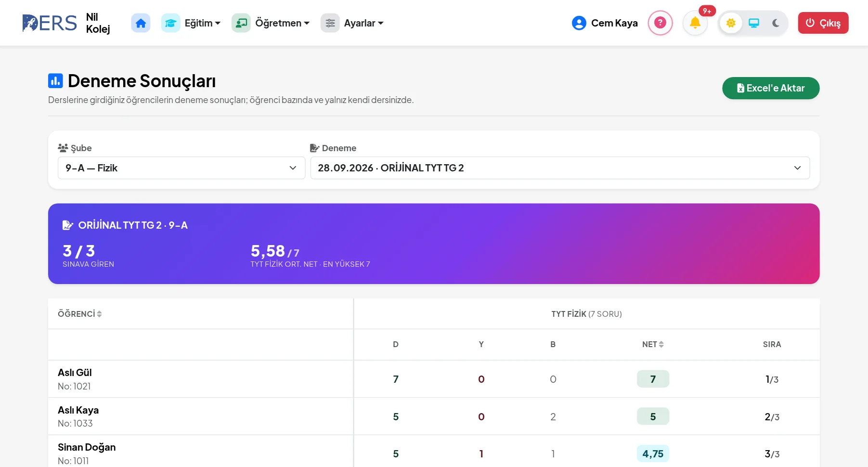
Task: Click Aslı Gül's net score 7
Action: [x=653, y=379]
